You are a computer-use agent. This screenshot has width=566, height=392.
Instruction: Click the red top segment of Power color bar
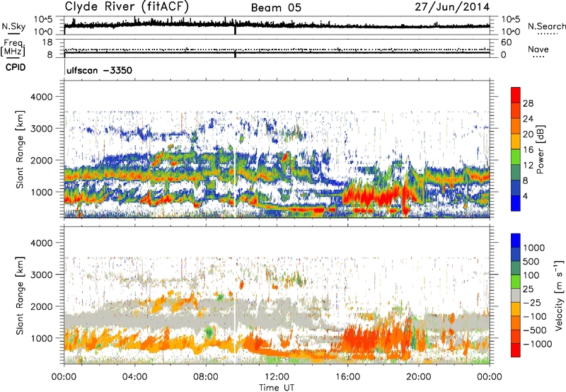coord(516,95)
